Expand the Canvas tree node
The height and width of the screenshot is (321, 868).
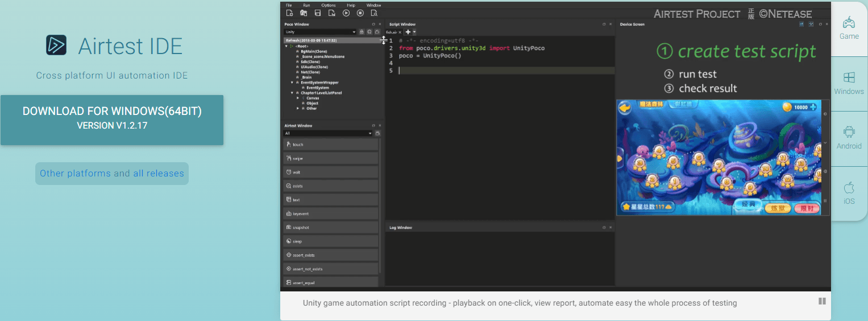[297, 98]
